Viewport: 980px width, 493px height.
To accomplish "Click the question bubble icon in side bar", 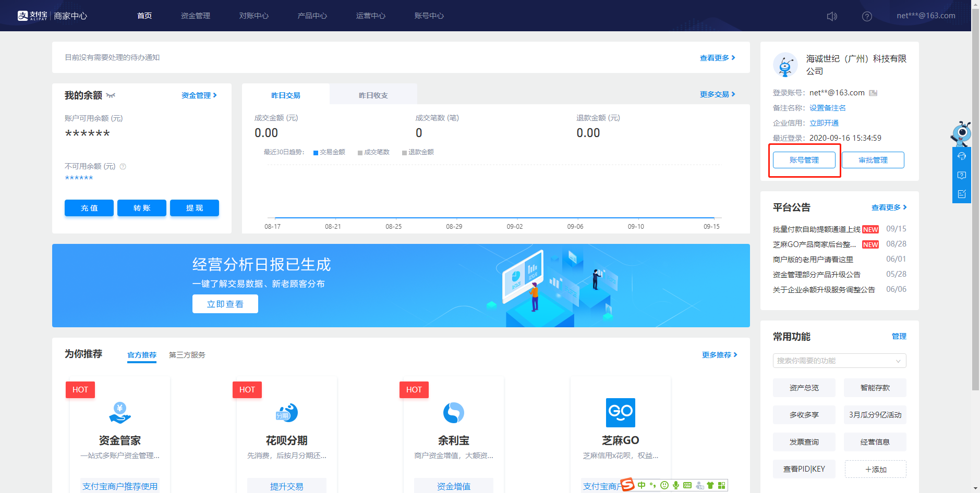I will coord(962,175).
